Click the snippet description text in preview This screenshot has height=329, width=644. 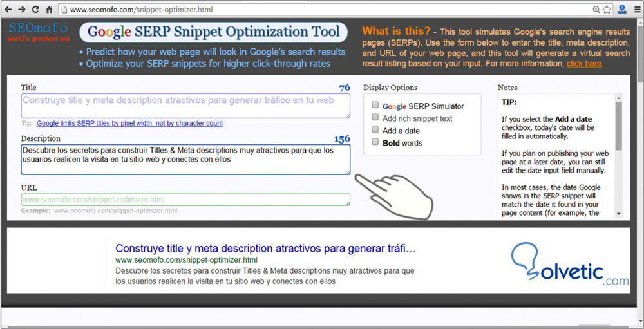(x=265, y=276)
